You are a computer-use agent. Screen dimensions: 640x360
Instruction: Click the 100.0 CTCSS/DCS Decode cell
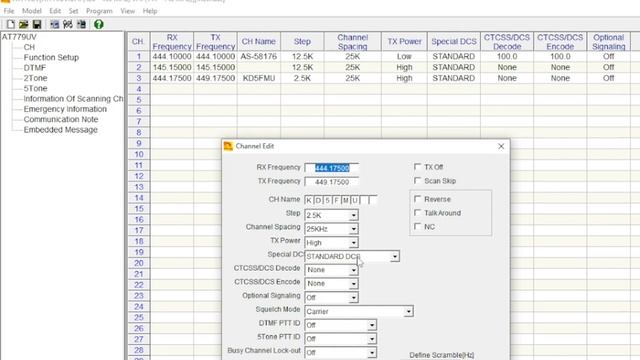click(x=507, y=56)
